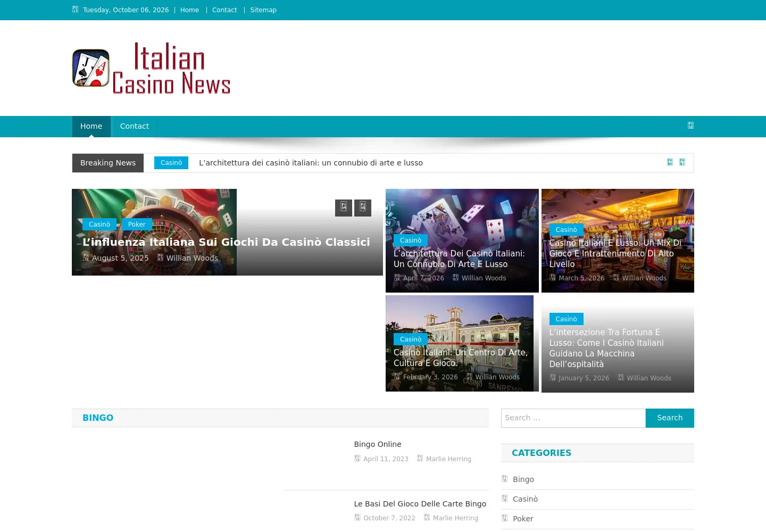This screenshot has width=766, height=532.
Task: Open the Bingo category in the sidebar
Action: click(x=523, y=479)
